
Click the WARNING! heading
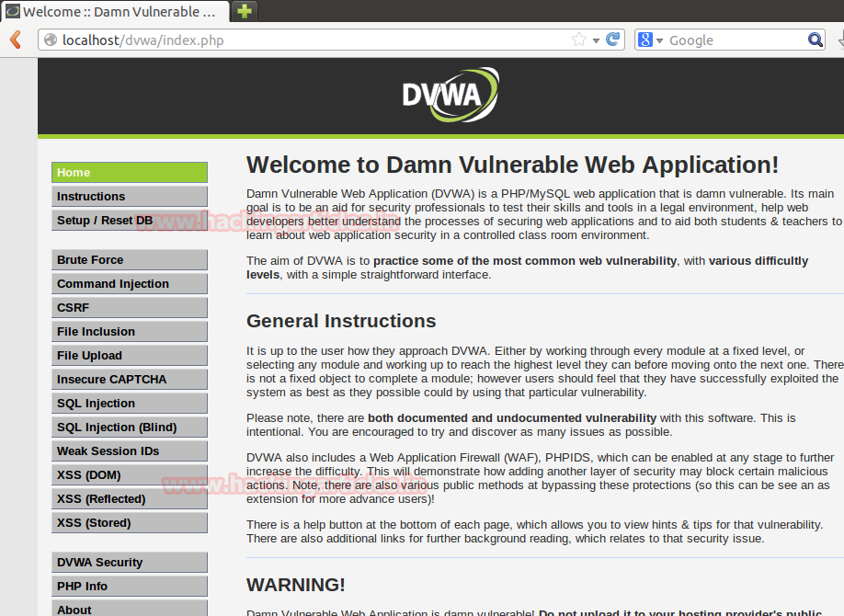pos(295,585)
